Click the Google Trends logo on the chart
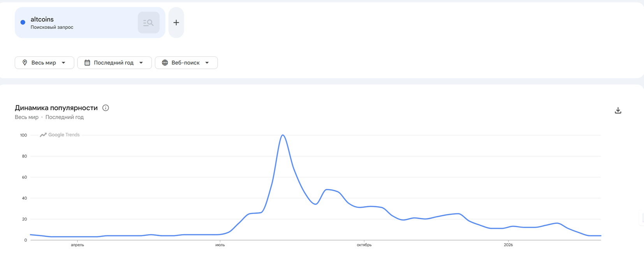Viewport: 644px width, 263px height. tap(60, 135)
